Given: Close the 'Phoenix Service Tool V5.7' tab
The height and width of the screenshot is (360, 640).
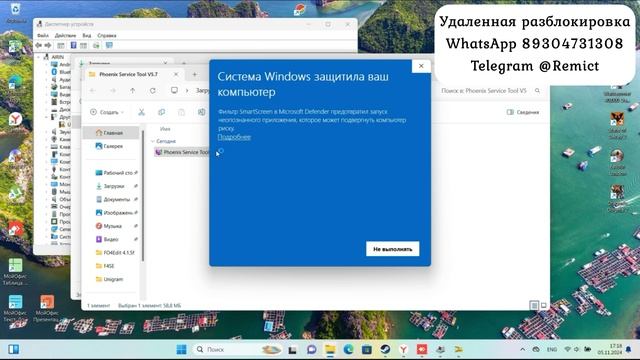Looking at the screenshot, I should 176,74.
